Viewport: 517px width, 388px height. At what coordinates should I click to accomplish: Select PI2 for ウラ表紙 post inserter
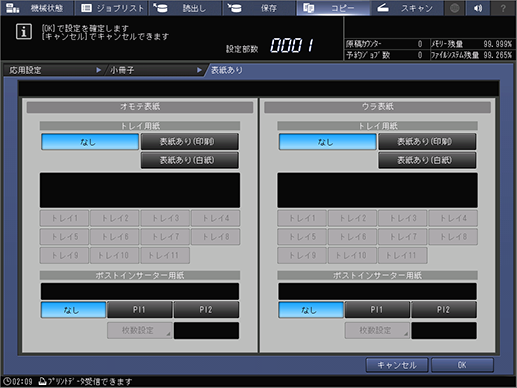[444, 310]
